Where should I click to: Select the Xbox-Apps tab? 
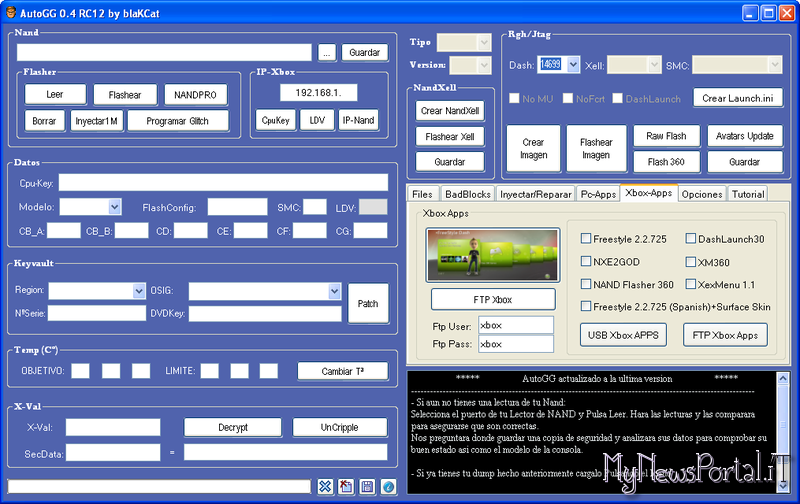[649, 193]
